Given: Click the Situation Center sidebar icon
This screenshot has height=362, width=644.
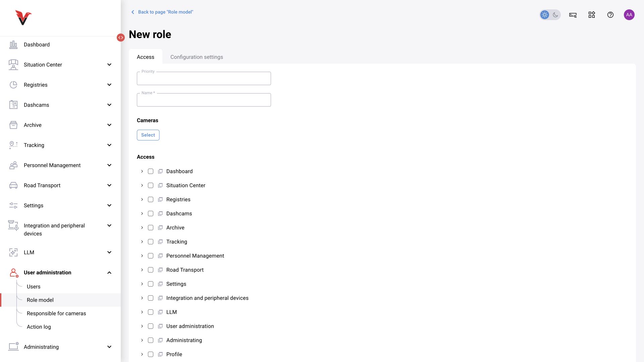Looking at the screenshot, I should pos(13,65).
